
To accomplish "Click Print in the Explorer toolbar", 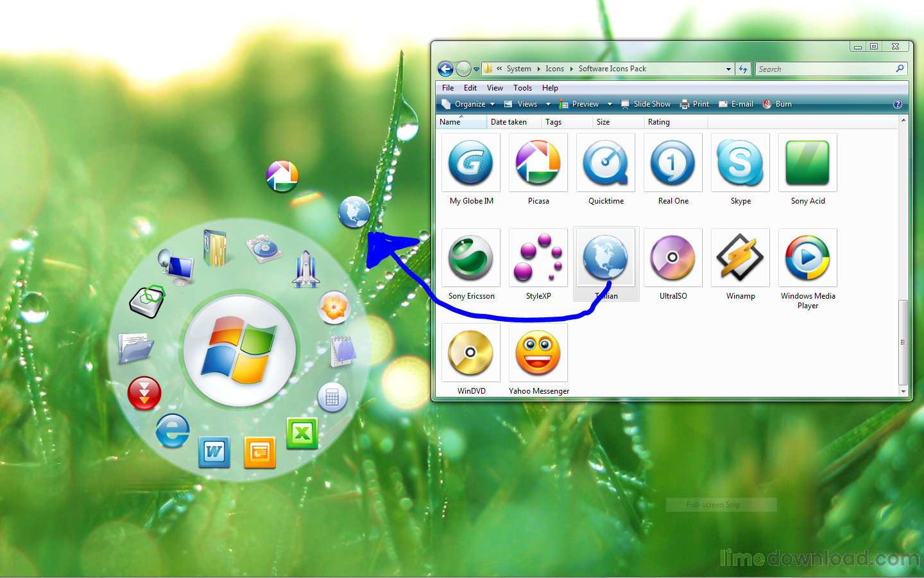I will (x=694, y=104).
